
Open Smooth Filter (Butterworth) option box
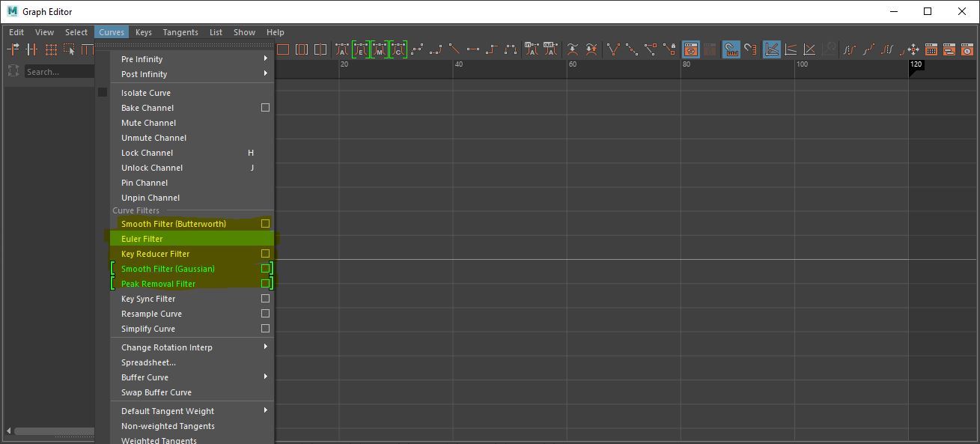point(265,224)
